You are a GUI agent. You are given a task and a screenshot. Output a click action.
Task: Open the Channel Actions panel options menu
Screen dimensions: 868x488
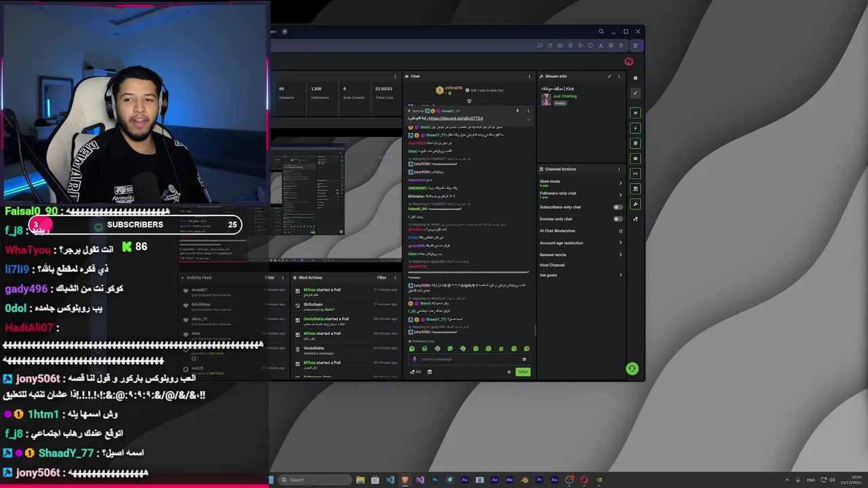pyautogui.click(x=619, y=169)
